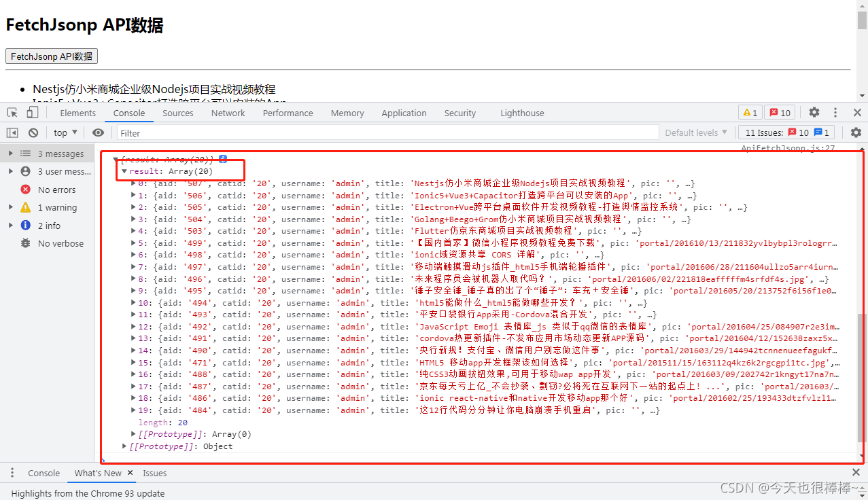
Task: Click the drawer more-options dots
Action: [x=12, y=473]
